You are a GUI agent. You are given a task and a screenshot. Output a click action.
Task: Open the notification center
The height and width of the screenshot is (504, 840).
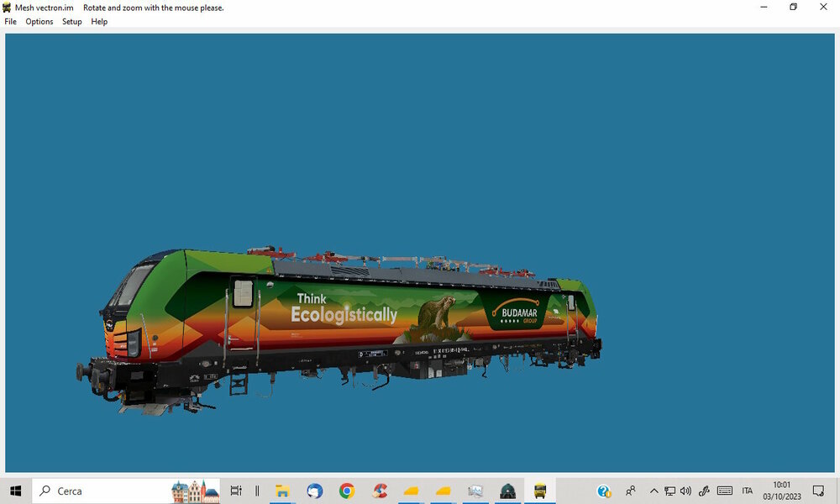[x=818, y=491]
